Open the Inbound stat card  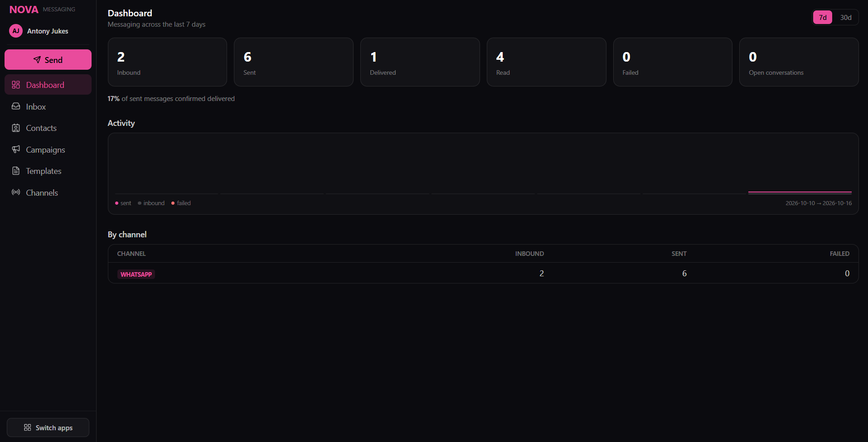click(167, 62)
